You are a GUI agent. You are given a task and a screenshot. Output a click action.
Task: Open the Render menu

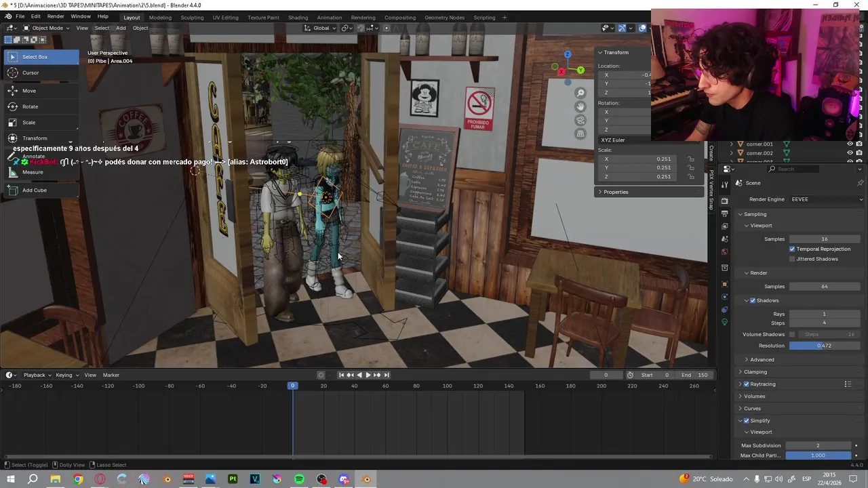pos(56,16)
